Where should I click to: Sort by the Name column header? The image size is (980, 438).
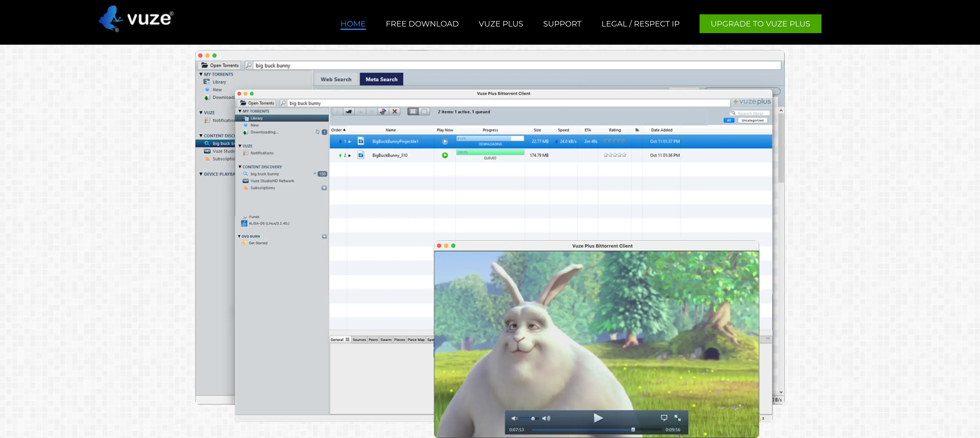(x=391, y=130)
